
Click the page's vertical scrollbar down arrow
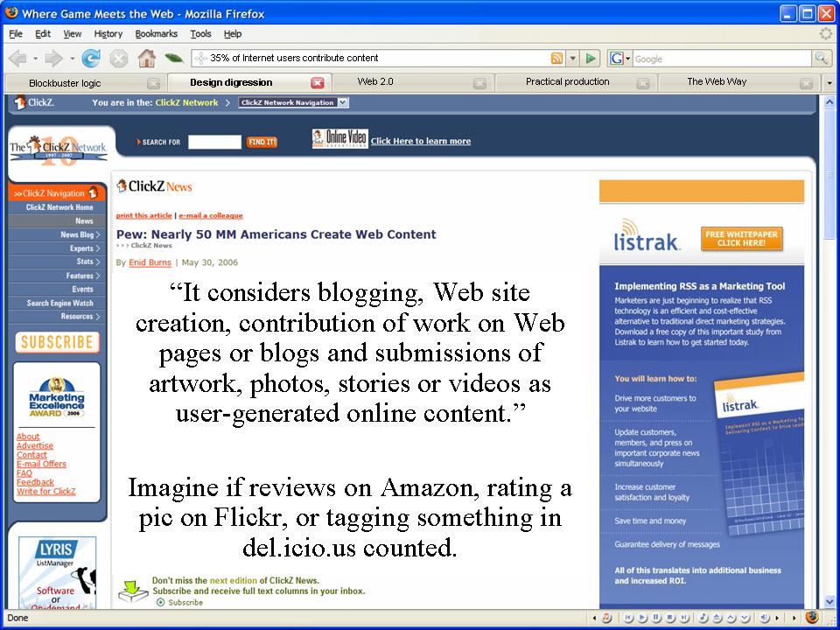(x=829, y=602)
